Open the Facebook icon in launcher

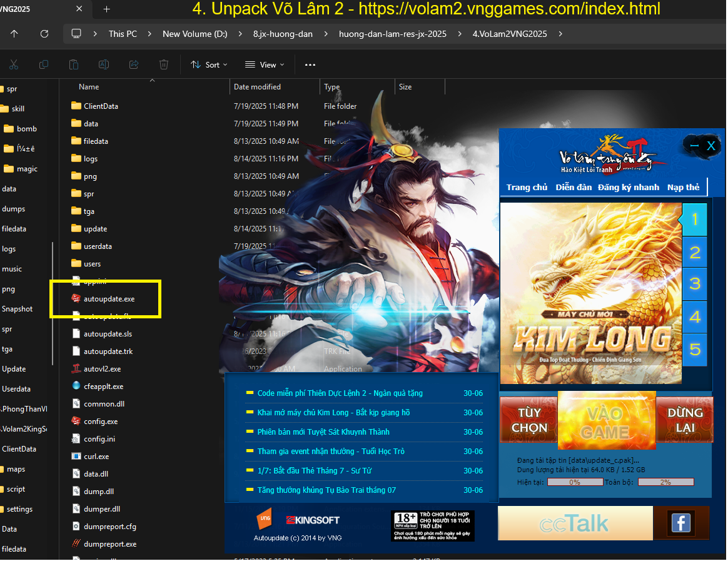click(x=680, y=522)
